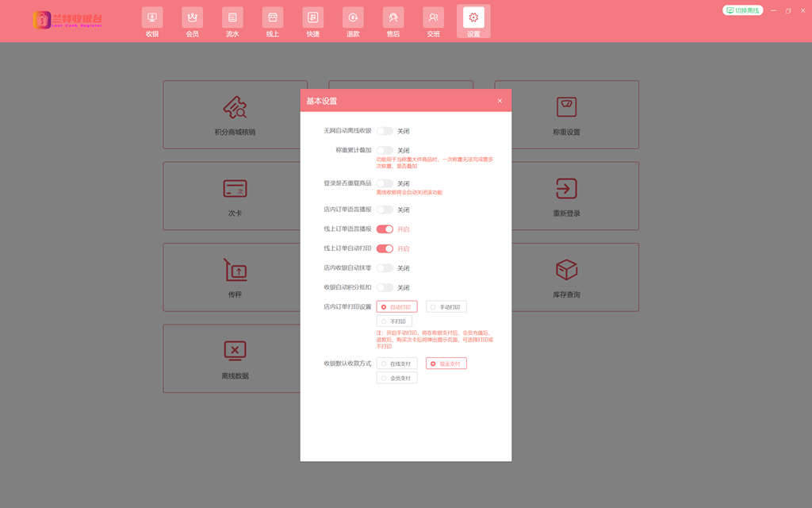Turn off 线上订单语音播报 switch
This screenshot has height=508, width=812.
[x=385, y=229]
